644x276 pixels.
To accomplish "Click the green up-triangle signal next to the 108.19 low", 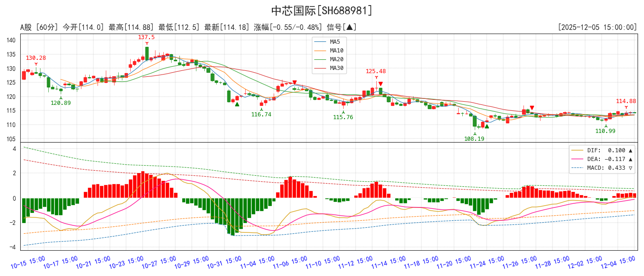I will click(x=487, y=126).
